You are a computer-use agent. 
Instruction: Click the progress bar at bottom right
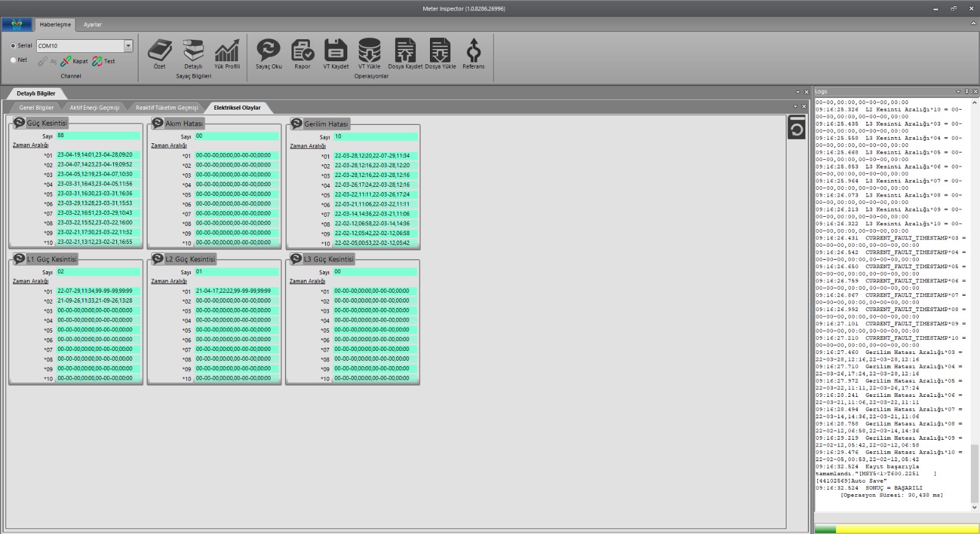tap(897, 528)
